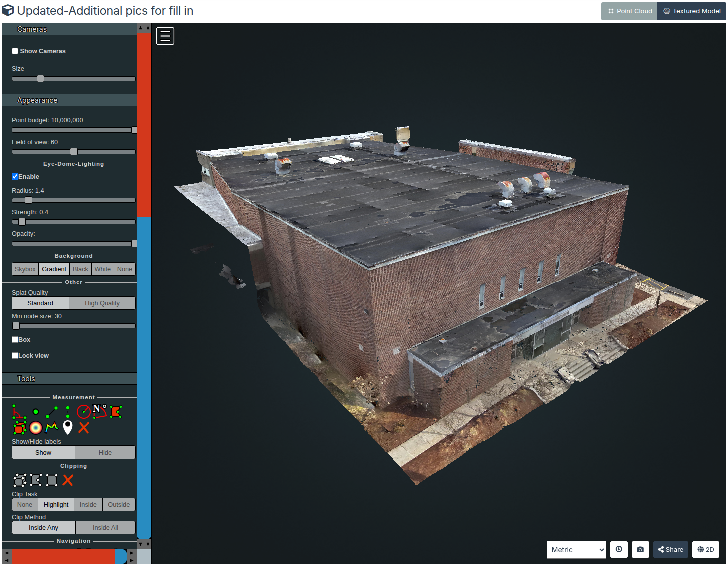Viewport: 728px width, 564px height.
Task: Select White background option
Action: coord(103,269)
